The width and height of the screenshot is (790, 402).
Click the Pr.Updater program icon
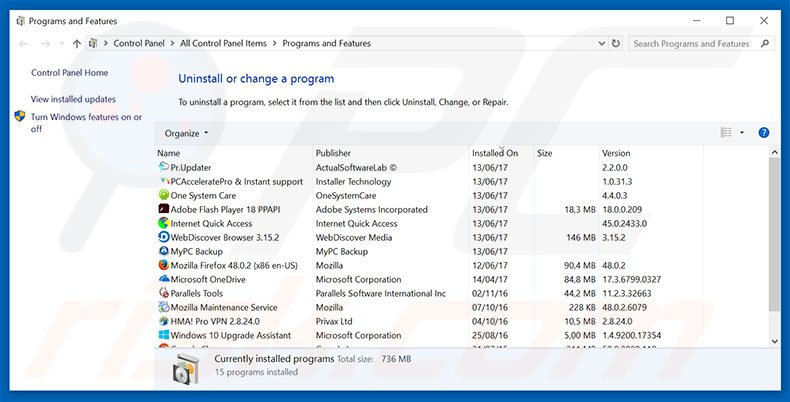click(164, 167)
